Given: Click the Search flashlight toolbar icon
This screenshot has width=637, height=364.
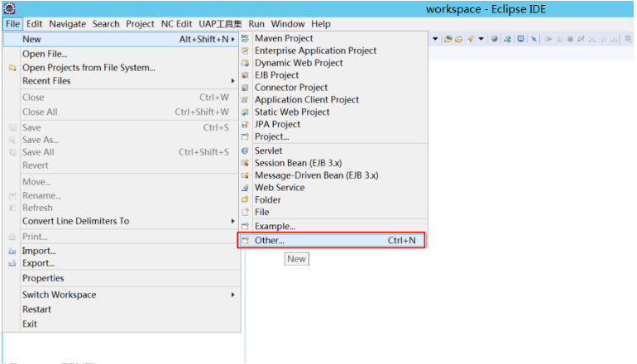Looking at the screenshot, I should pos(471,39).
